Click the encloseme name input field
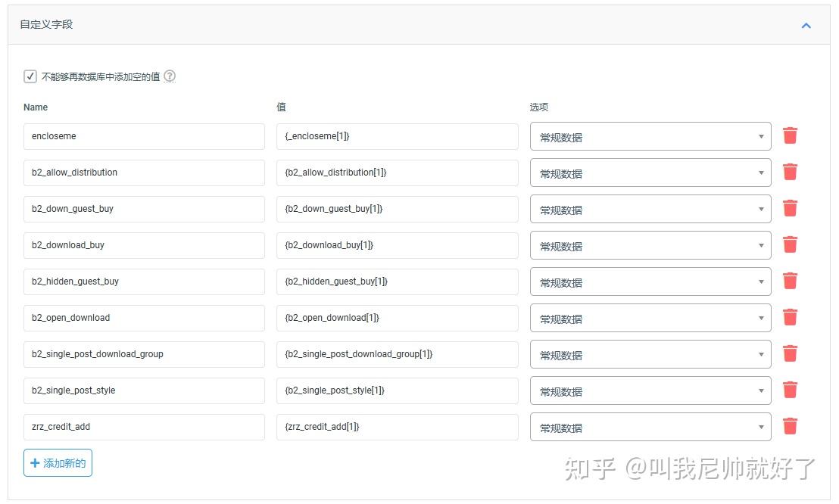 [144, 136]
